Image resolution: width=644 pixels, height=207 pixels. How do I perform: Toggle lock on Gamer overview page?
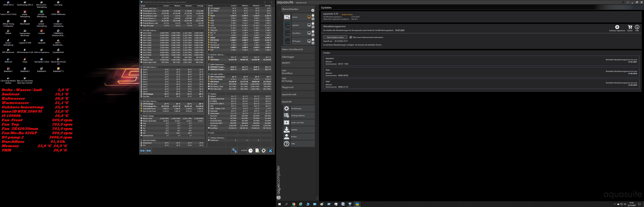(313, 15)
